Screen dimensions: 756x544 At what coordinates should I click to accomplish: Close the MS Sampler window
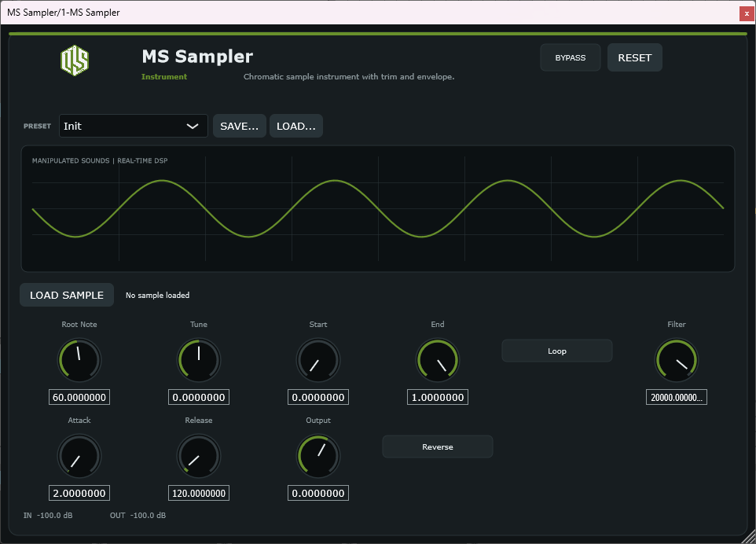pos(747,13)
